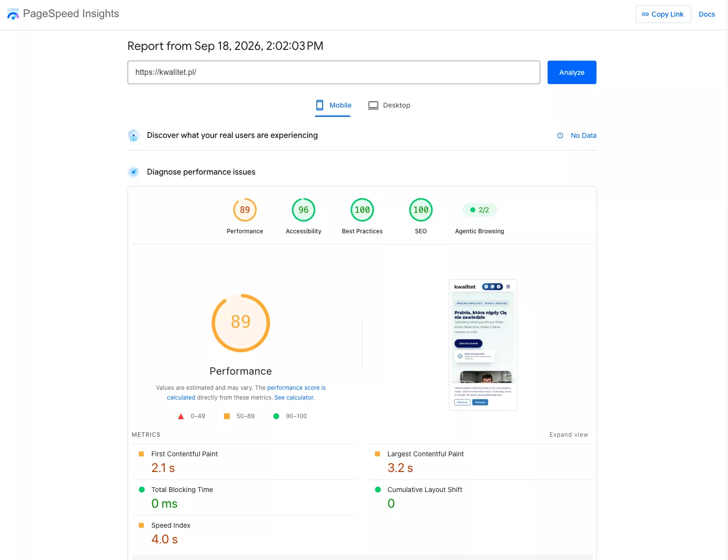Click the desktop monitor icon in device tabs
This screenshot has width=728, height=560.
click(x=373, y=105)
